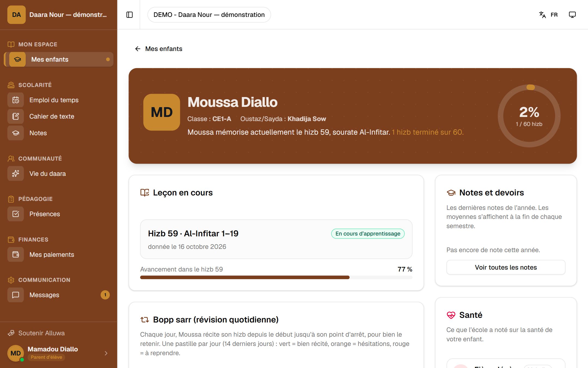Open Vie du daara menu item
588x368 pixels.
(x=59, y=174)
